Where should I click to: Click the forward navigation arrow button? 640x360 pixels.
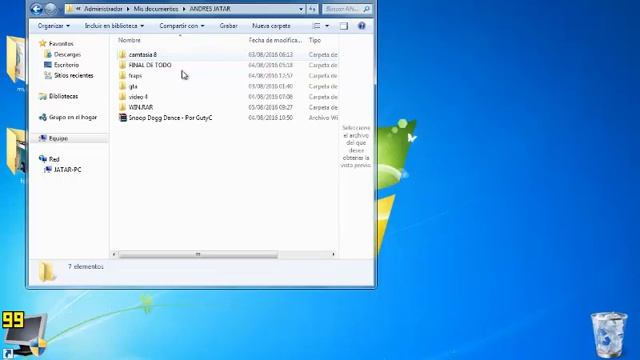click(51, 9)
